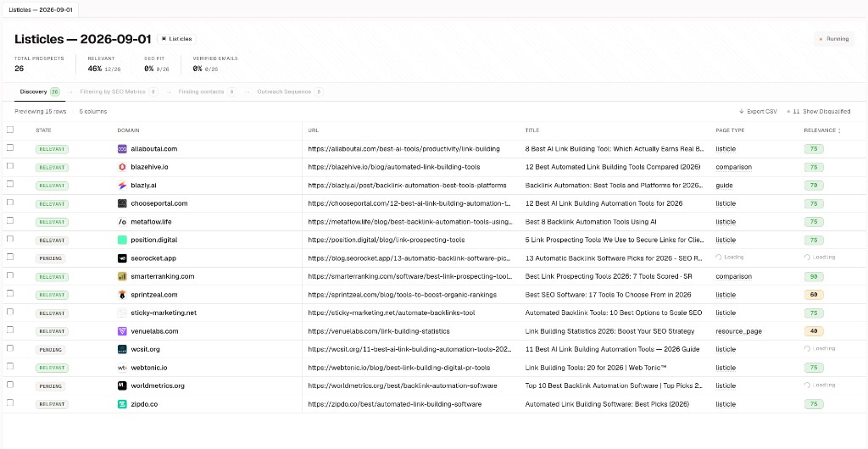Click relevance score 90 for smarterranking.com
Viewport: 868px width, 449px height.
tap(813, 276)
